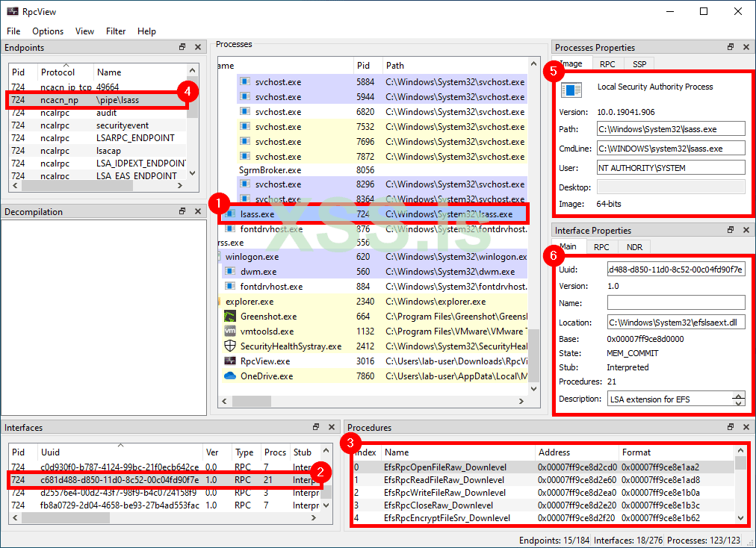Viewport: 756px width, 548px height.
Task: Sort processes by Pid column header
Action: click(x=368, y=66)
